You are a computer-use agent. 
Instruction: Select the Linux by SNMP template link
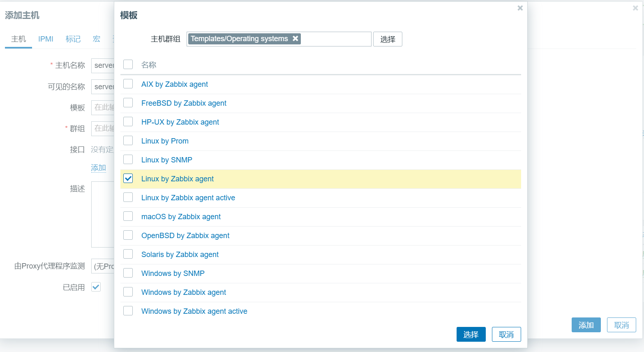pos(167,160)
